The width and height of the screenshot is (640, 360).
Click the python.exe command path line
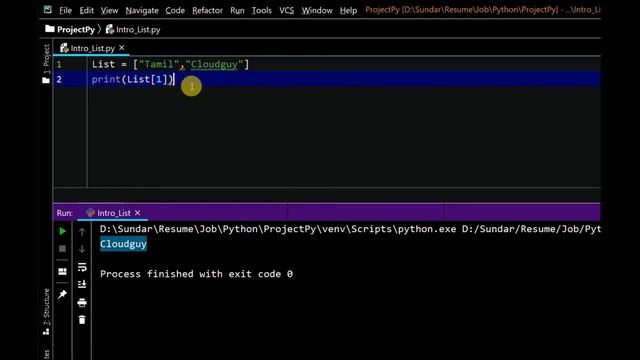tap(350, 229)
